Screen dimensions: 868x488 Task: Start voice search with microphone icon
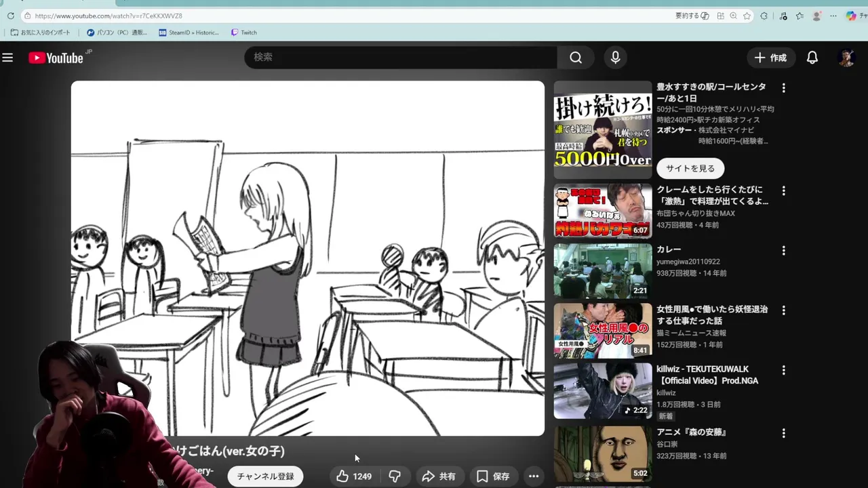click(x=615, y=58)
